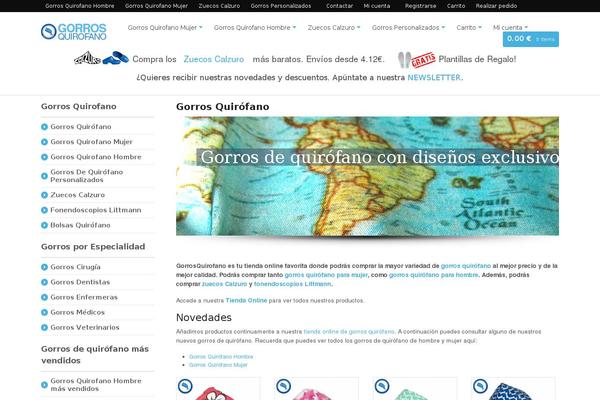
Task: Click bullet icon beside Gorros Quirofano Mujer
Action: point(44,142)
